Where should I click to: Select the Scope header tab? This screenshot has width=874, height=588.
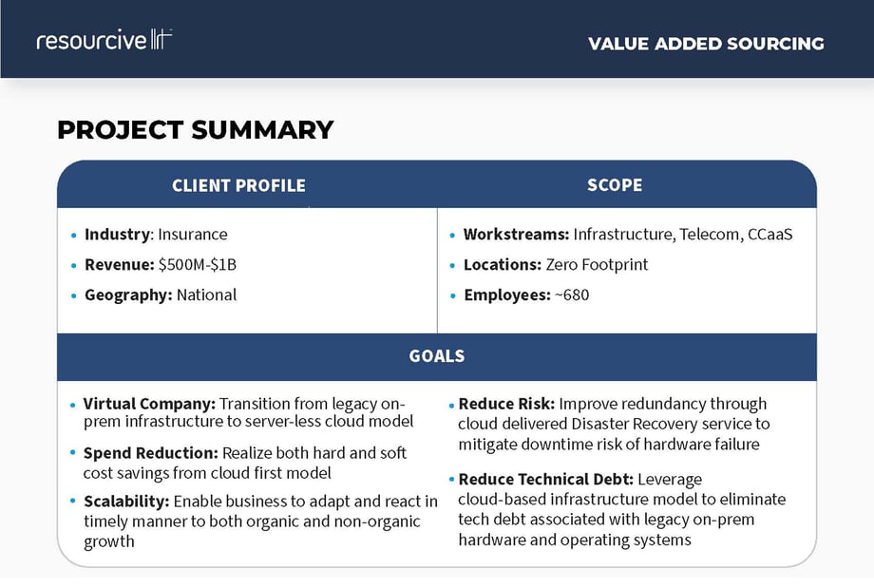coord(615,185)
